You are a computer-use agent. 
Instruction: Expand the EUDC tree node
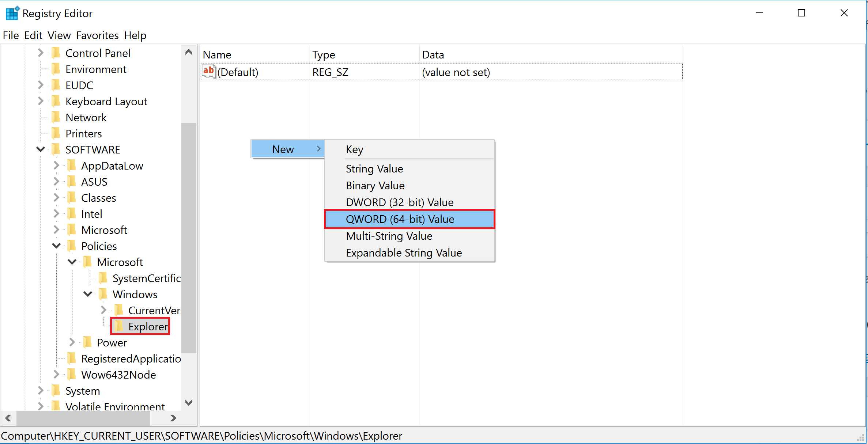pyautogui.click(x=41, y=86)
